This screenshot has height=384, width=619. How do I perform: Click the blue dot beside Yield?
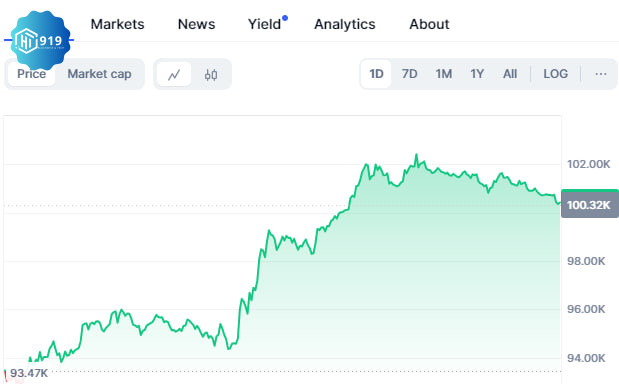(285, 18)
